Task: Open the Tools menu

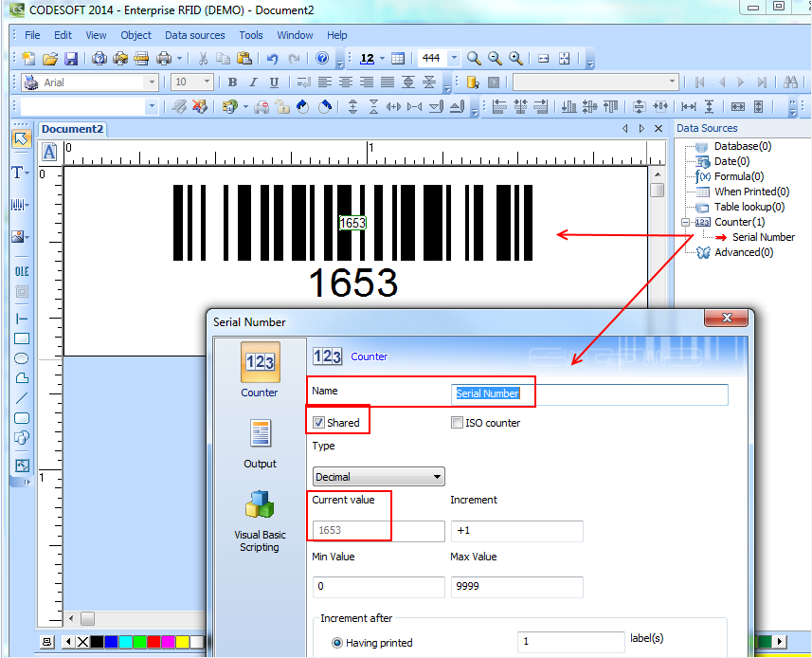Action: pyautogui.click(x=251, y=35)
